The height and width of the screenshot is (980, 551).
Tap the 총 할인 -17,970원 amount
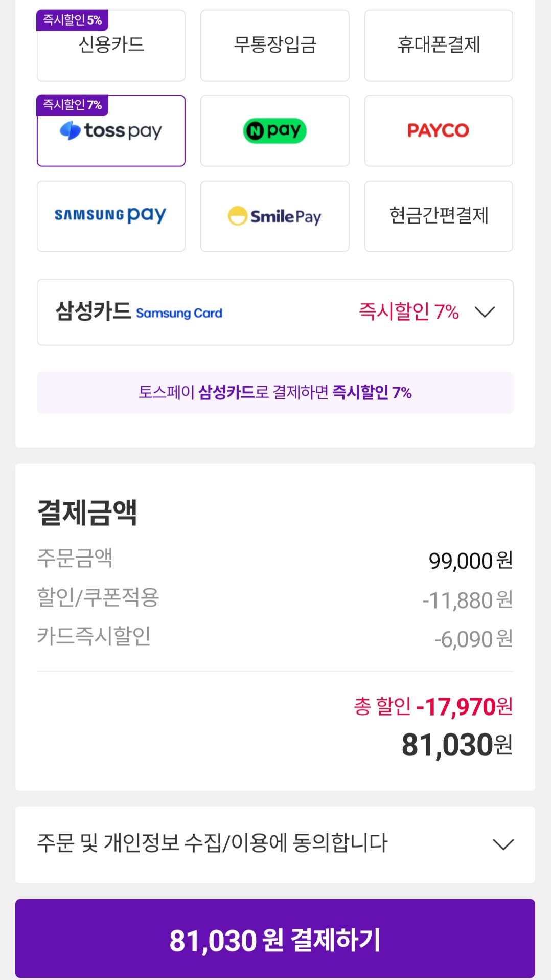pos(433,707)
